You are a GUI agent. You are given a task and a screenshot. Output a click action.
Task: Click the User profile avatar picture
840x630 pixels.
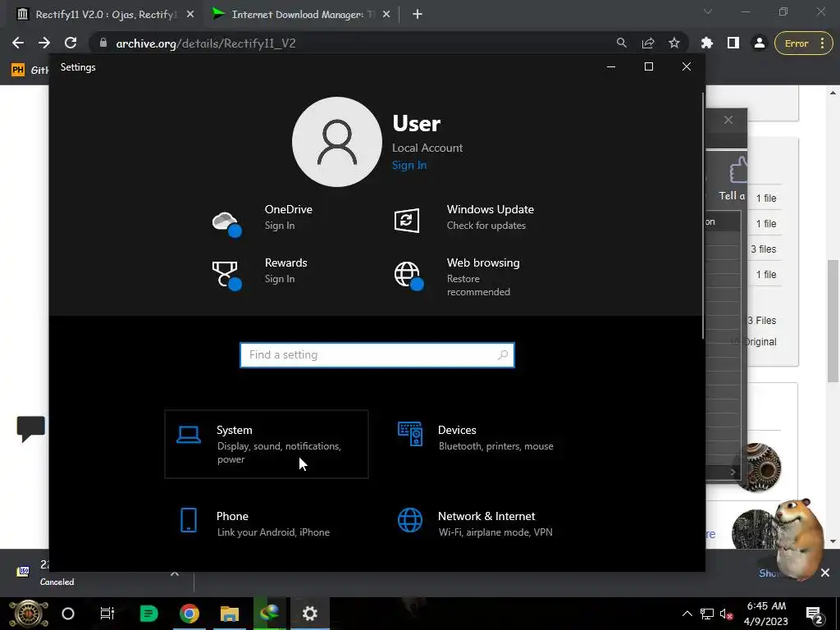point(337,142)
